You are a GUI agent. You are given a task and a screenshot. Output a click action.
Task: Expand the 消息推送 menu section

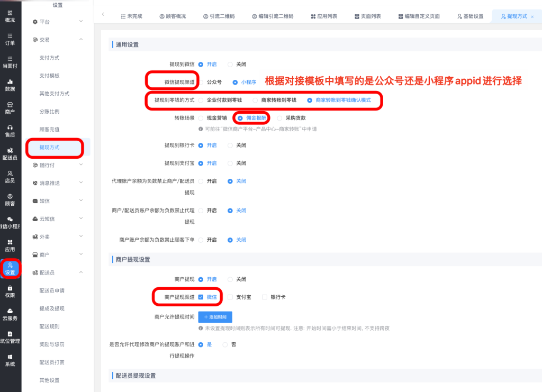click(57, 183)
